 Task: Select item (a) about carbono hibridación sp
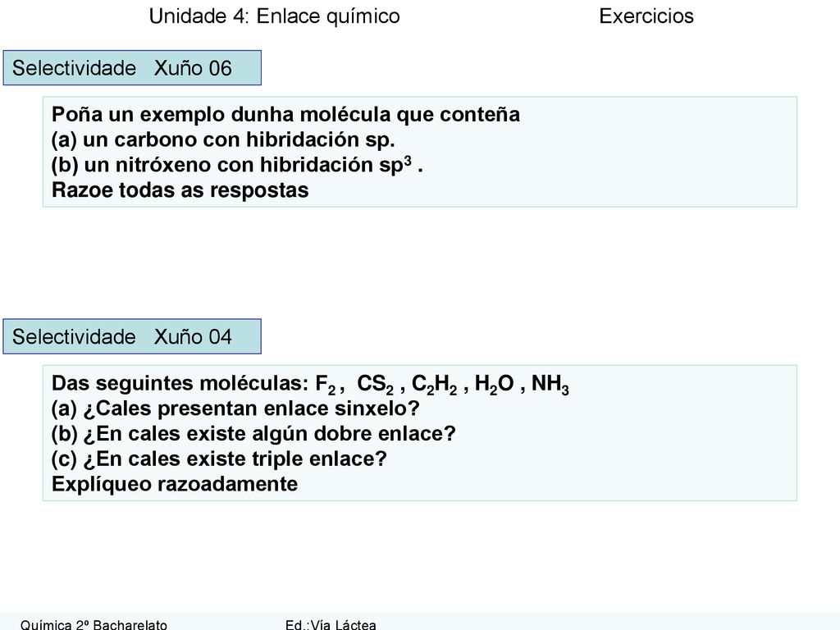[223, 139]
